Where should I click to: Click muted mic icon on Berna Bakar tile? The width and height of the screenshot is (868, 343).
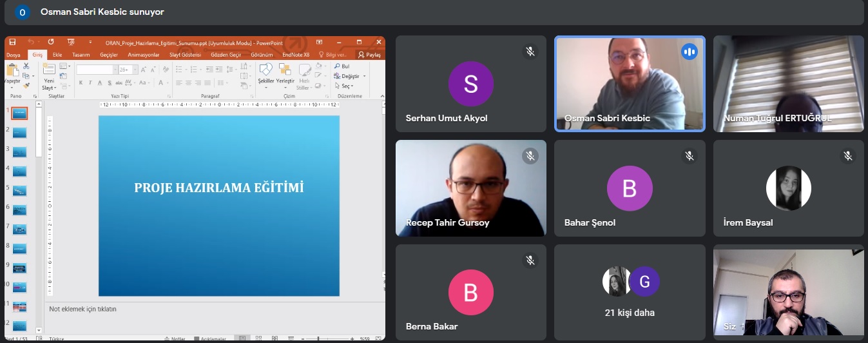[530, 260]
